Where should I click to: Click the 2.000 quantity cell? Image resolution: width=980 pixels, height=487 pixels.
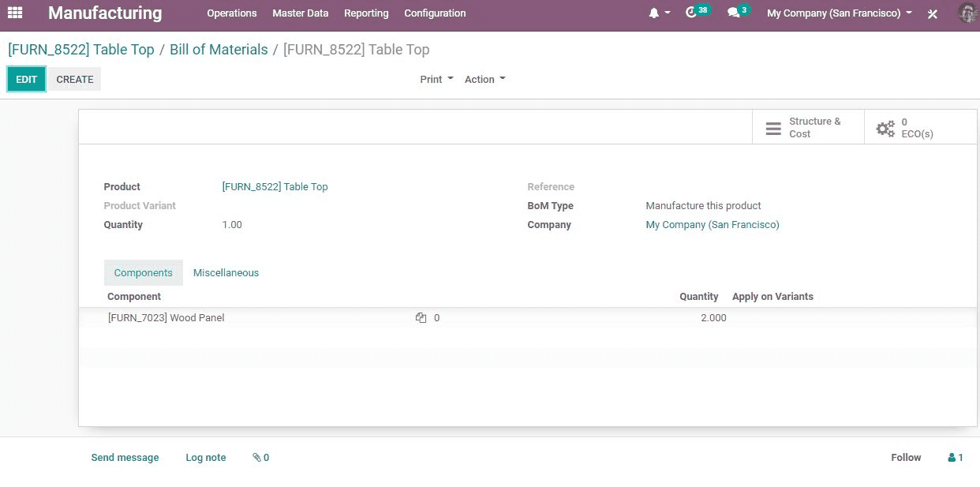coord(713,318)
